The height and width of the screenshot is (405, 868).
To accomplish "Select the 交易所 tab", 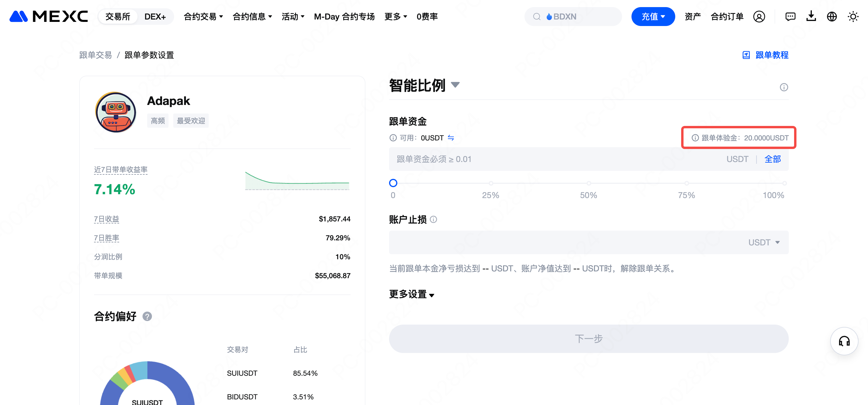I will point(118,17).
